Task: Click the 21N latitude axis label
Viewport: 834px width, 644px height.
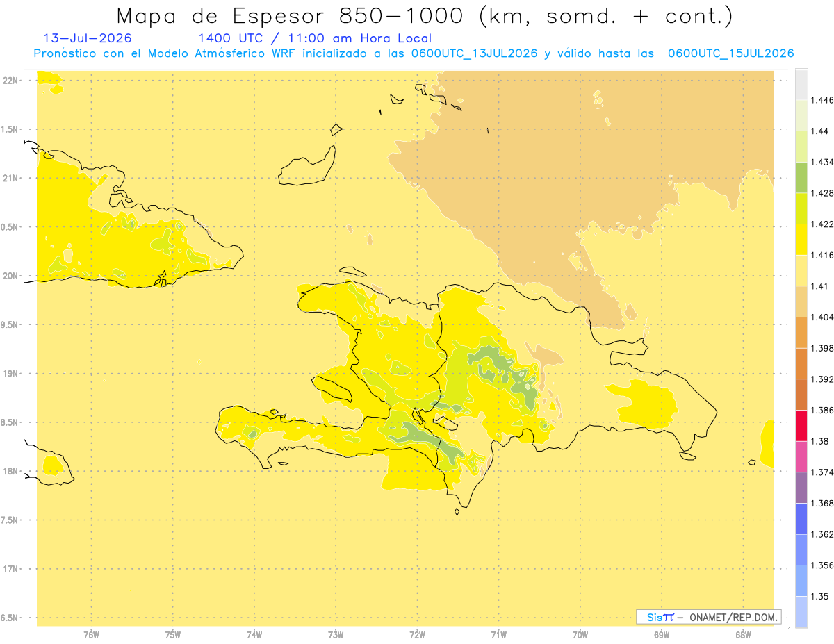Action: pos(11,178)
